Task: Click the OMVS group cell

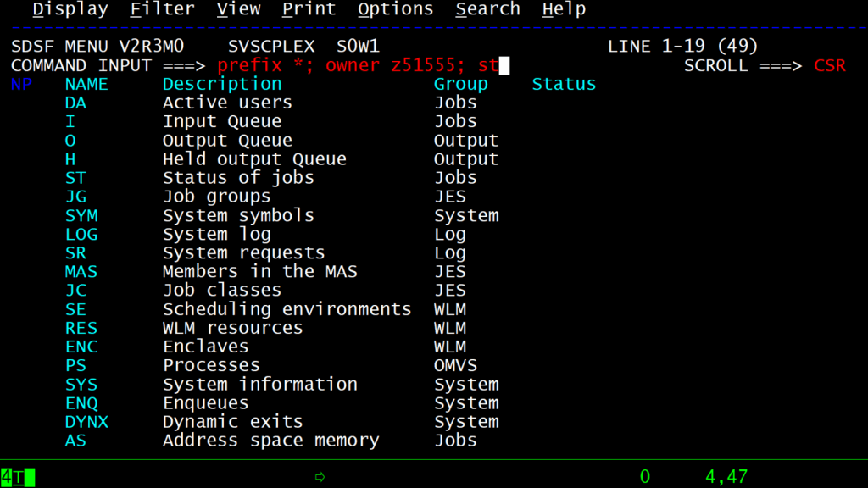Action: [455, 366]
